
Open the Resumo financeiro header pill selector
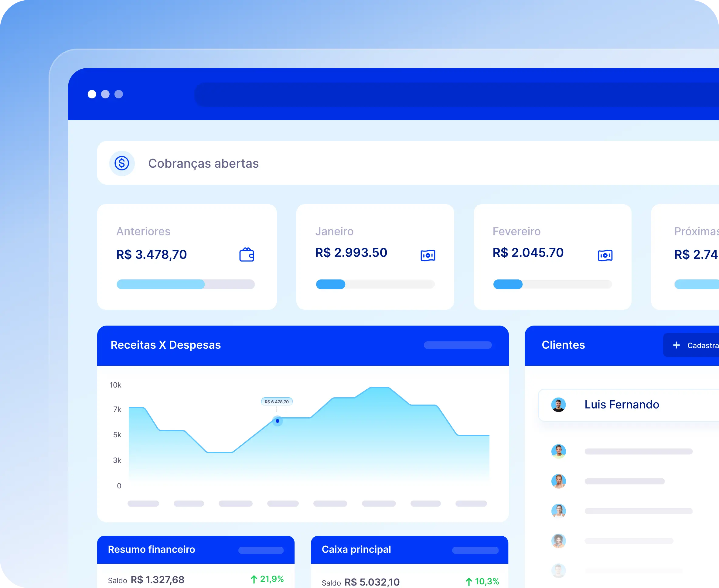(261, 550)
